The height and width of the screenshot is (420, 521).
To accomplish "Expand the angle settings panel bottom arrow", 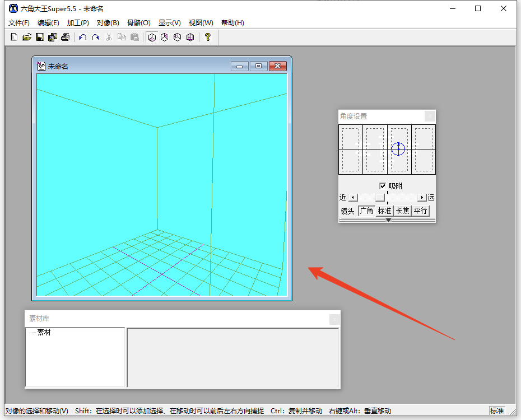I will pos(388,220).
